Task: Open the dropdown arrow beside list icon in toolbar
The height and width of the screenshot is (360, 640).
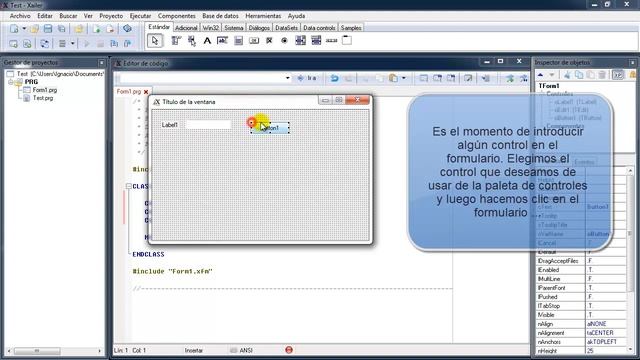Action: tap(73, 43)
